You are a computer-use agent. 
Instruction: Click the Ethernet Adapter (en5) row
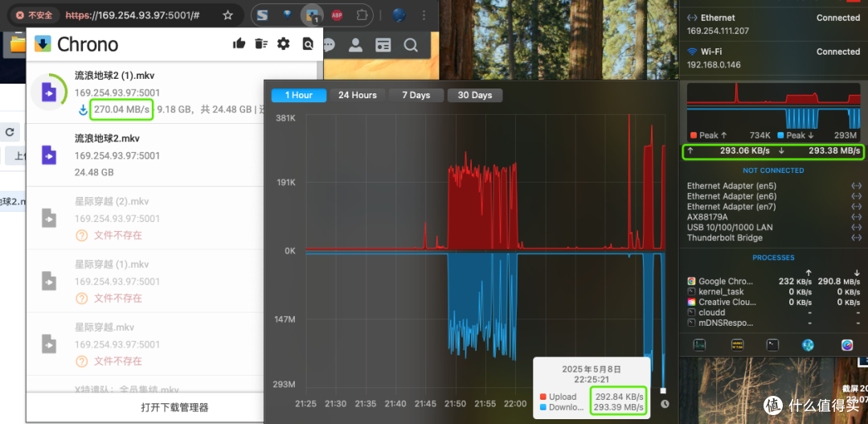[x=773, y=186]
